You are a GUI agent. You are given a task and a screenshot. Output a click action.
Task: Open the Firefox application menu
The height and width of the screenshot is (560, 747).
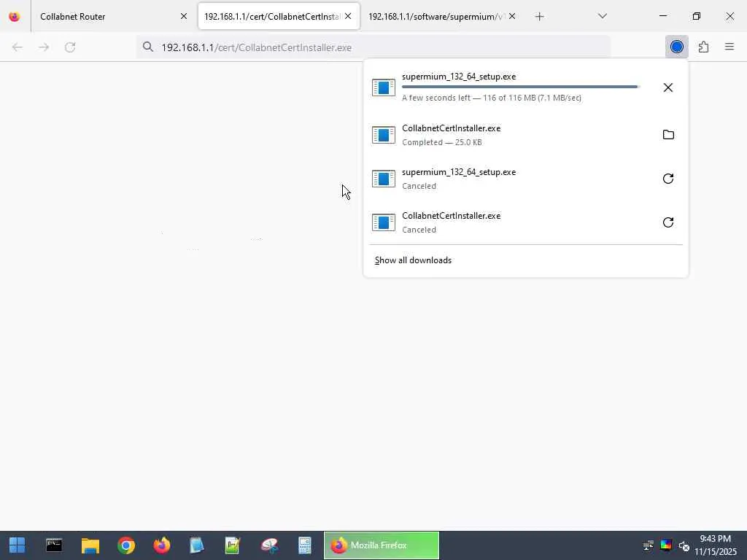point(729,47)
